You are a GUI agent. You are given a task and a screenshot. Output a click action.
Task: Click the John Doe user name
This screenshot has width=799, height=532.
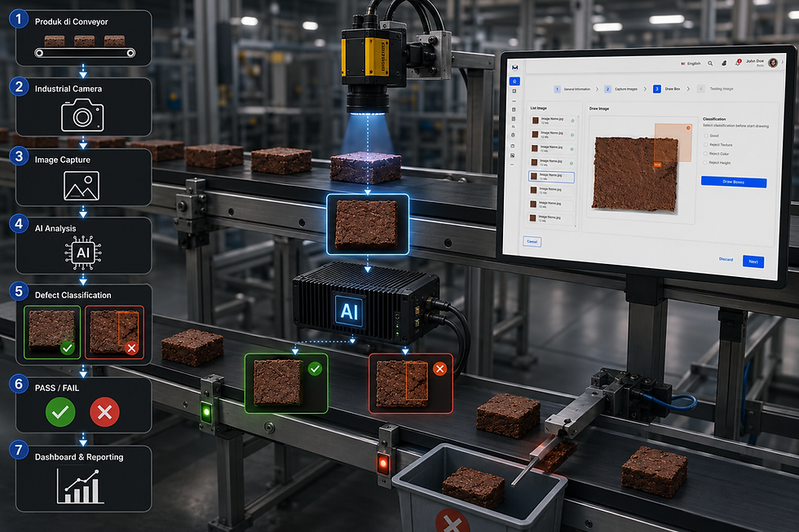click(755, 60)
